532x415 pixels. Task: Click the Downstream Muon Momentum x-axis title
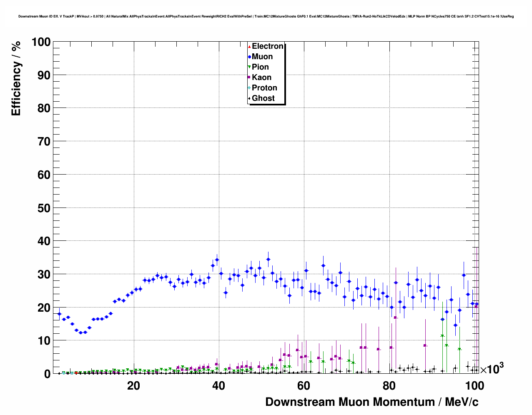[x=372, y=402]
